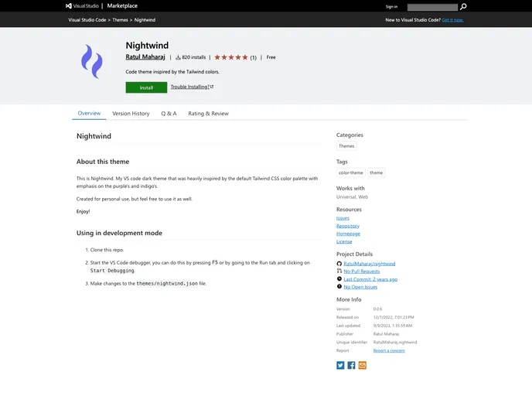This screenshot has width=532, height=396.
Task: Share extension on Facebook
Action: pyautogui.click(x=351, y=365)
